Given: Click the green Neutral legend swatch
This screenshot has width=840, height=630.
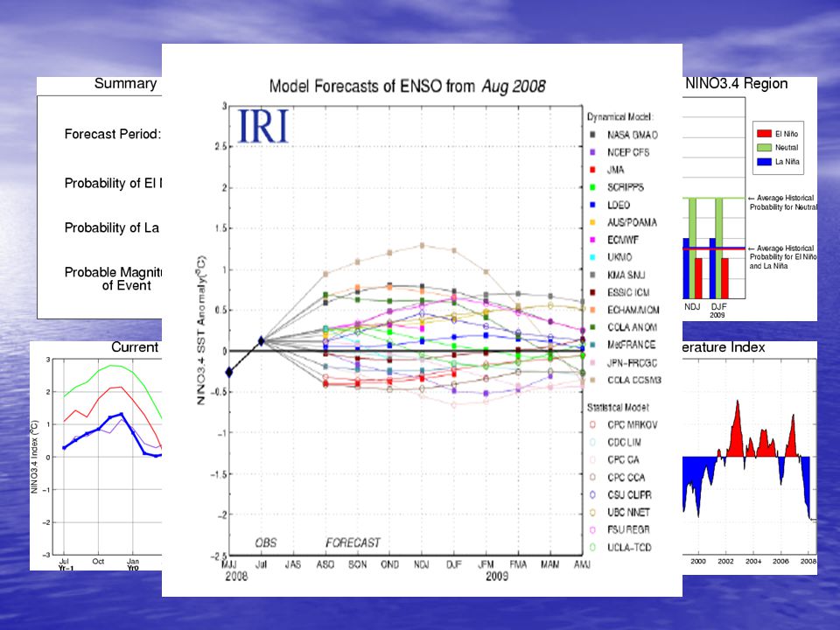Looking at the screenshot, I should 764,147.
